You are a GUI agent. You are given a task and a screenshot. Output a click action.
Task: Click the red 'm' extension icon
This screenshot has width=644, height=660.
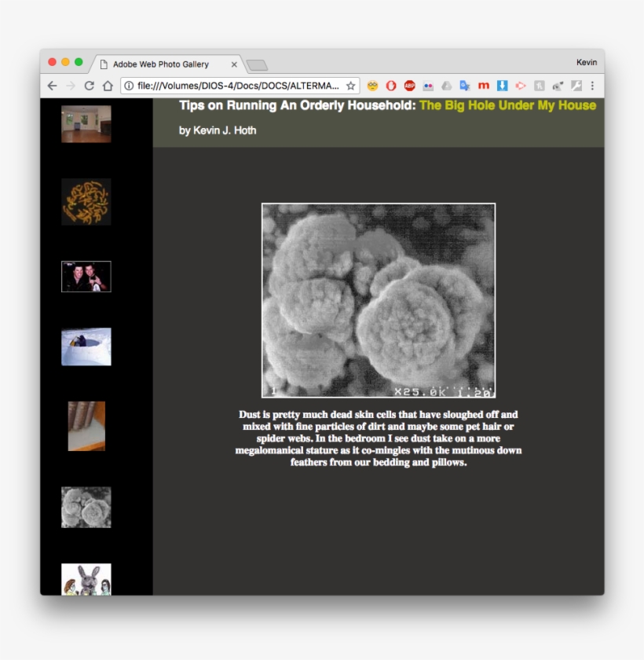click(x=484, y=86)
